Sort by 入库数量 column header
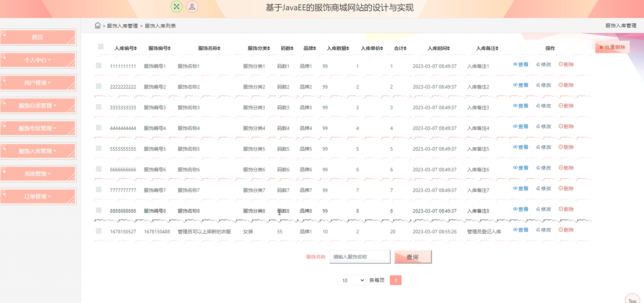644x303 pixels. pos(338,48)
